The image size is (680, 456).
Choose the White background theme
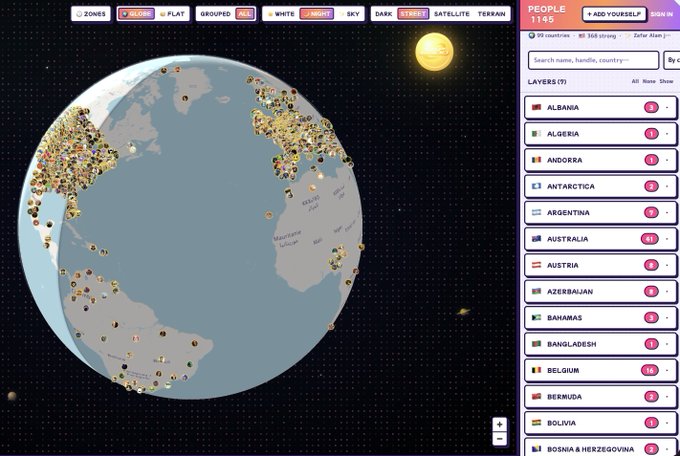click(x=281, y=14)
